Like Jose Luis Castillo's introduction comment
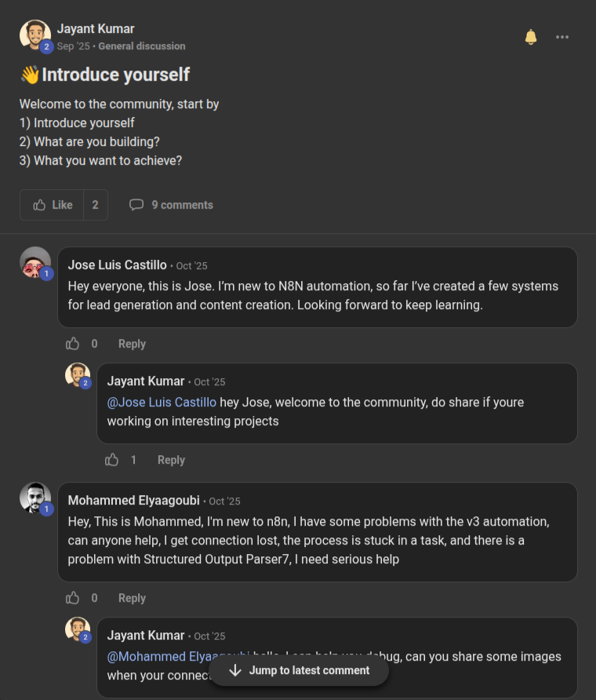596x700 pixels. point(72,343)
